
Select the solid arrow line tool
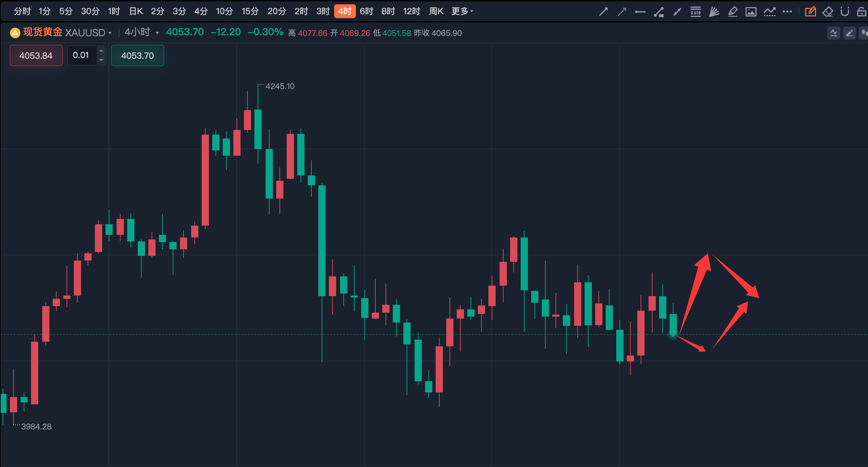click(603, 12)
